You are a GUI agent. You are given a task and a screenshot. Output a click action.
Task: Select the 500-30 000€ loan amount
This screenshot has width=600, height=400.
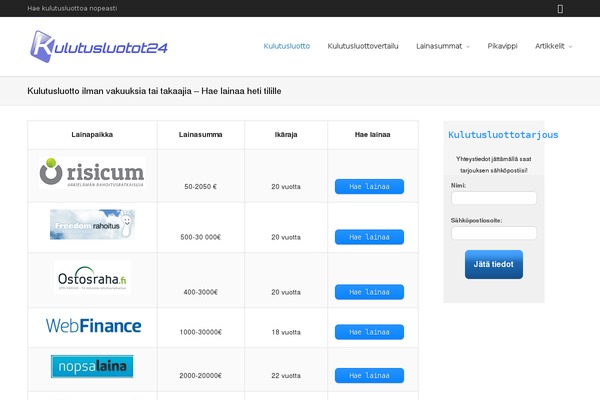tap(201, 237)
